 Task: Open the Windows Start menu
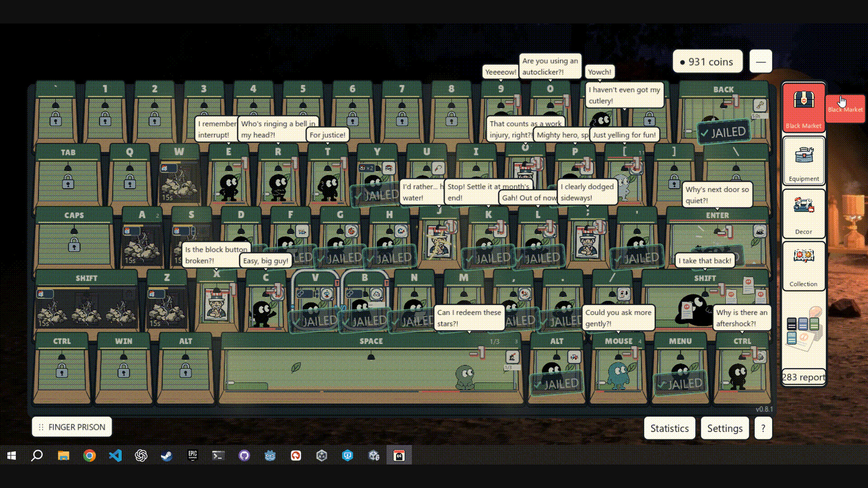(x=12, y=455)
